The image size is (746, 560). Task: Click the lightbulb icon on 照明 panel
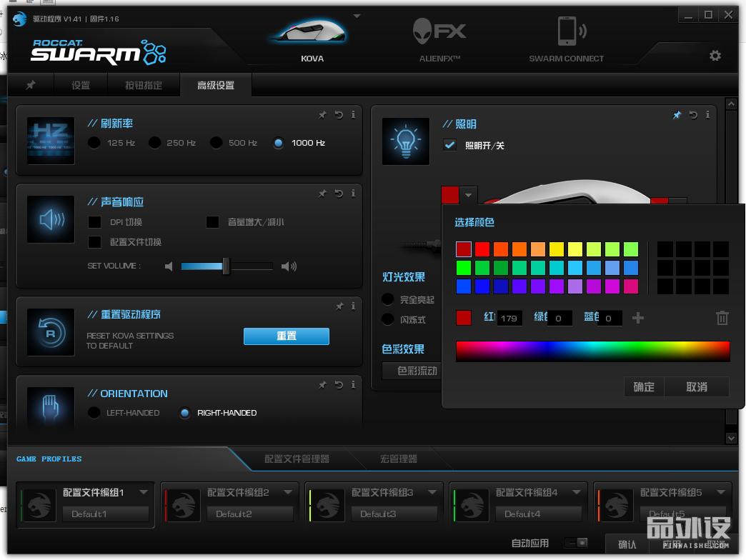tap(405, 141)
